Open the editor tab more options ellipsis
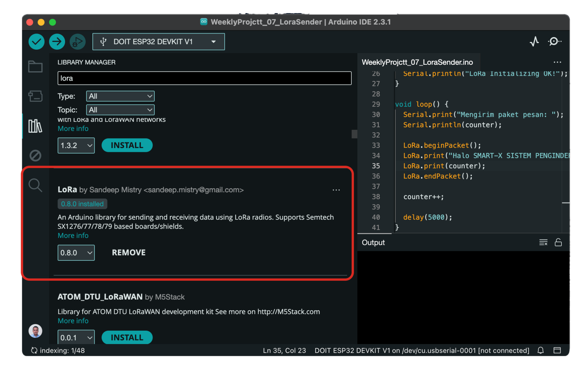 tap(557, 62)
